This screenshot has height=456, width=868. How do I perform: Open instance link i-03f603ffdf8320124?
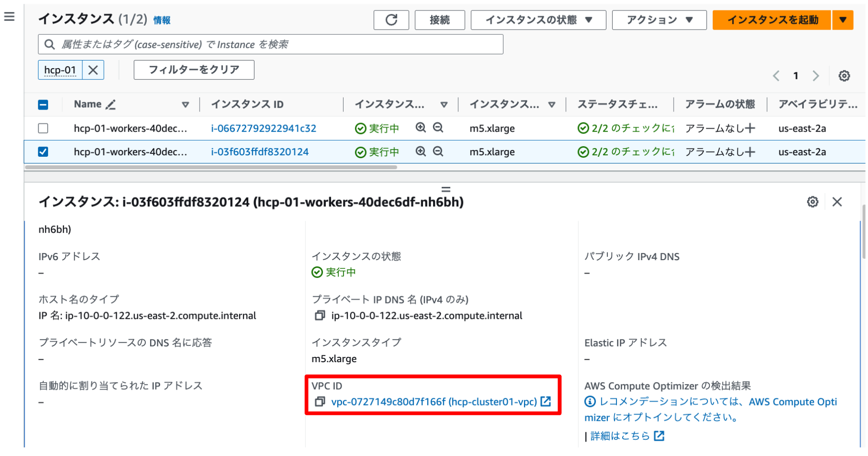click(x=260, y=152)
